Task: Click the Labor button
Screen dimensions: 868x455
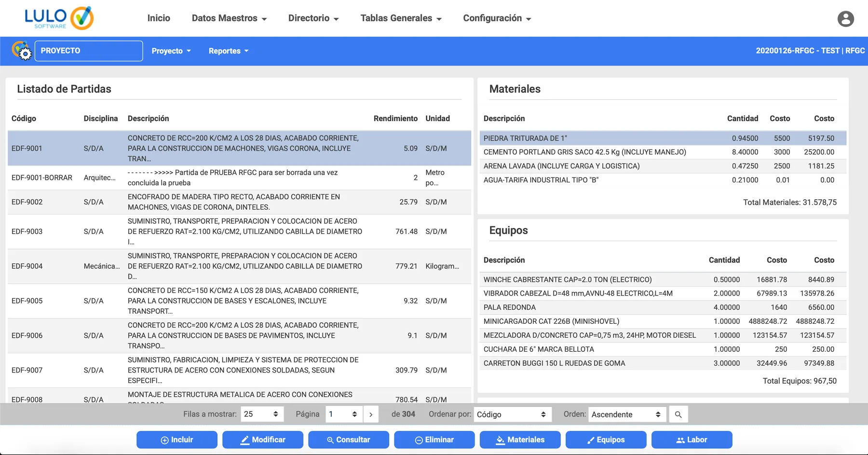Action: (692, 440)
